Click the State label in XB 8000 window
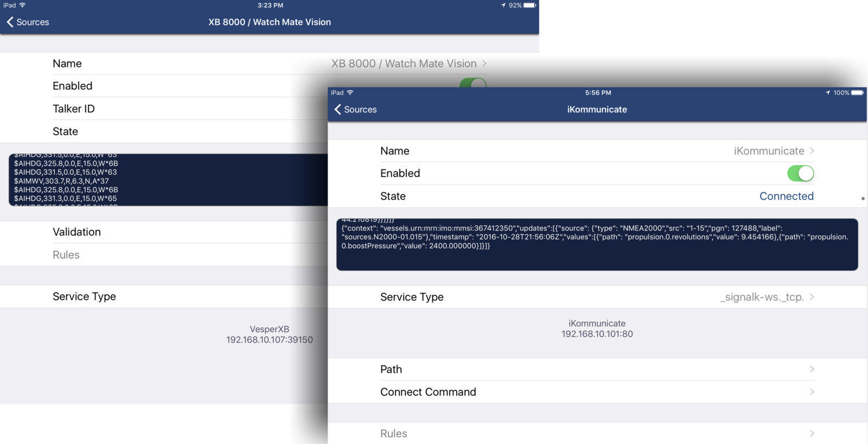The height and width of the screenshot is (444, 868). pos(65,131)
